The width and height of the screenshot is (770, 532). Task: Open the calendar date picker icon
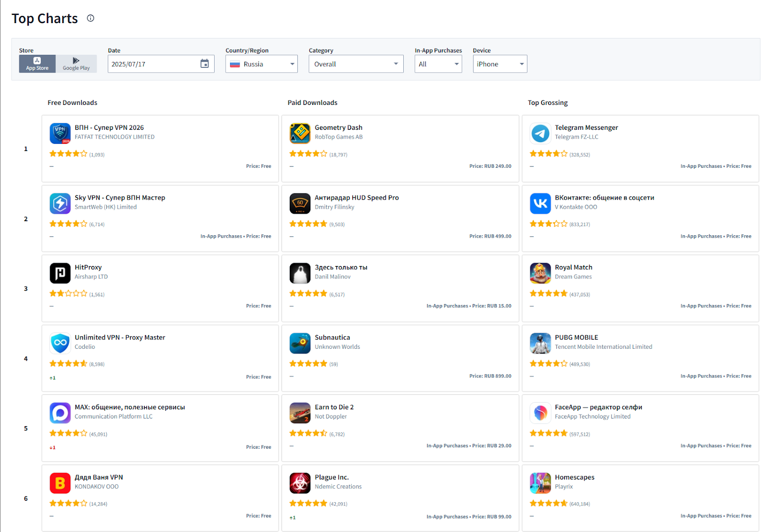pyautogui.click(x=205, y=64)
